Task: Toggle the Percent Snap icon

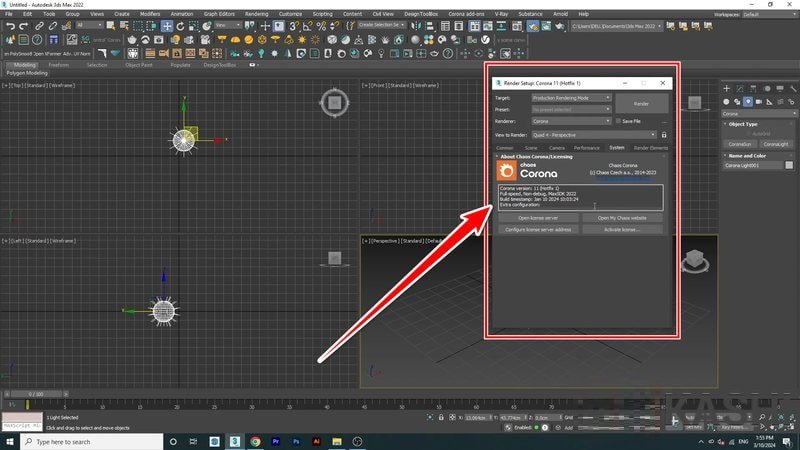Action: point(321,26)
